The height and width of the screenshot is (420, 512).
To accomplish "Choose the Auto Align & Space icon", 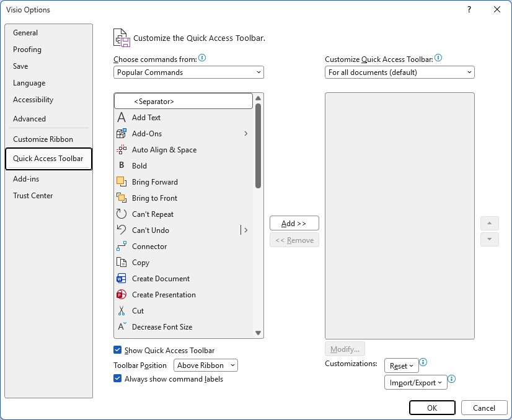I will point(121,150).
